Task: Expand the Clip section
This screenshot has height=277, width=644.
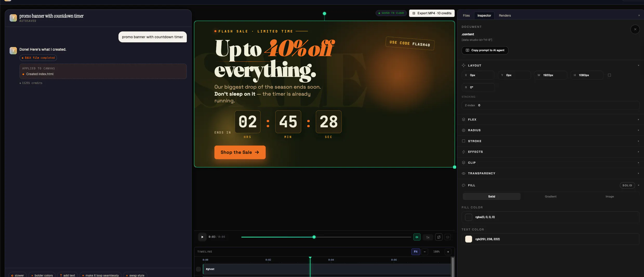Action: click(638, 163)
